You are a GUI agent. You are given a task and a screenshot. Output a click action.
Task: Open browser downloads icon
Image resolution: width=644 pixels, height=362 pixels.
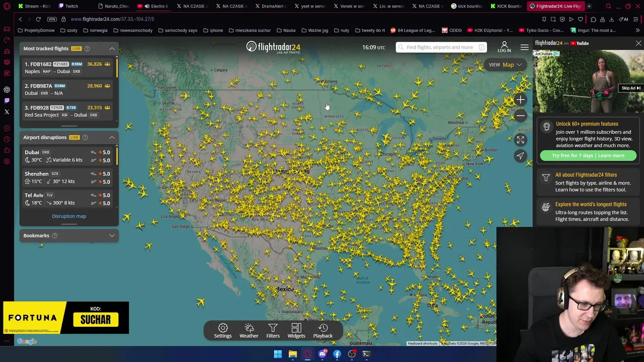(x=611, y=19)
